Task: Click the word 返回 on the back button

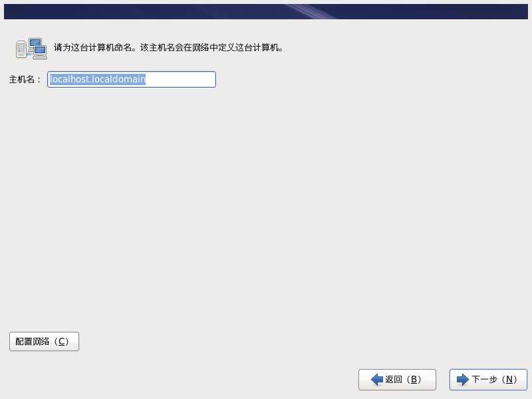Action: [x=394, y=379]
